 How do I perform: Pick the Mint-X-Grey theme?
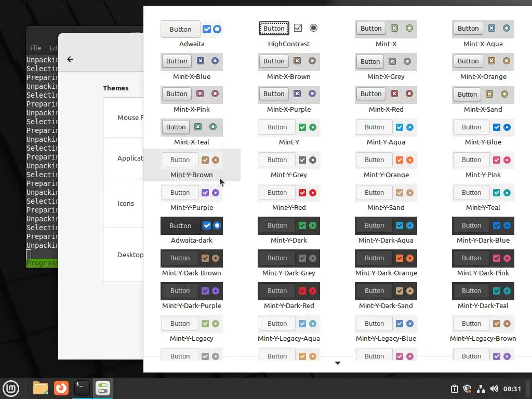386,67
